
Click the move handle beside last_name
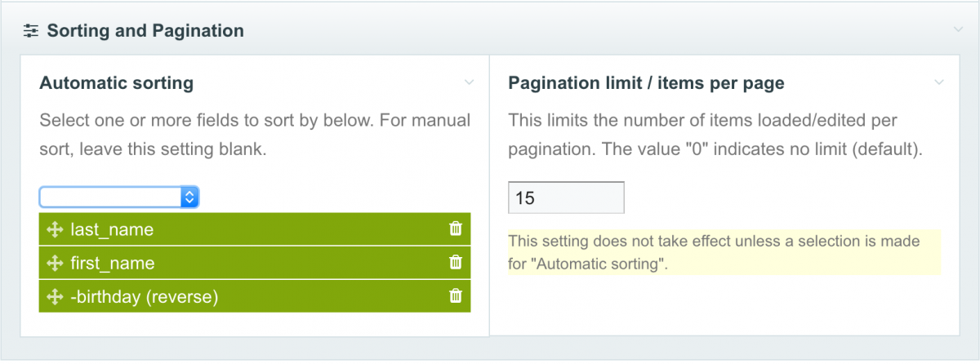(x=56, y=230)
